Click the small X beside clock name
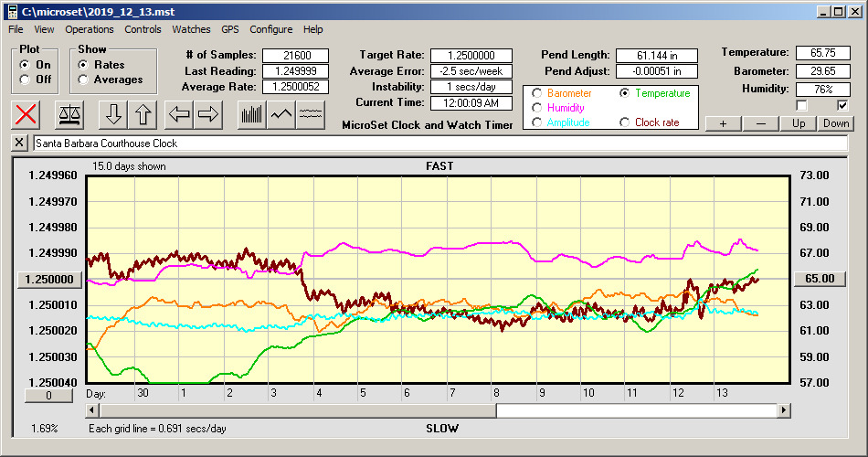Image resolution: width=868 pixels, height=457 pixels. pos(19,143)
